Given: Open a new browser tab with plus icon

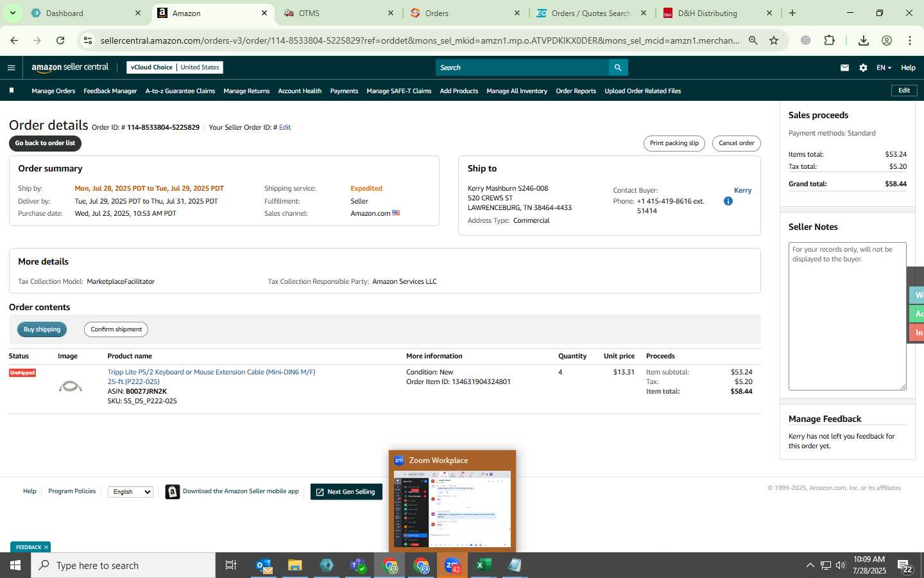Looking at the screenshot, I should click(792, 13).
